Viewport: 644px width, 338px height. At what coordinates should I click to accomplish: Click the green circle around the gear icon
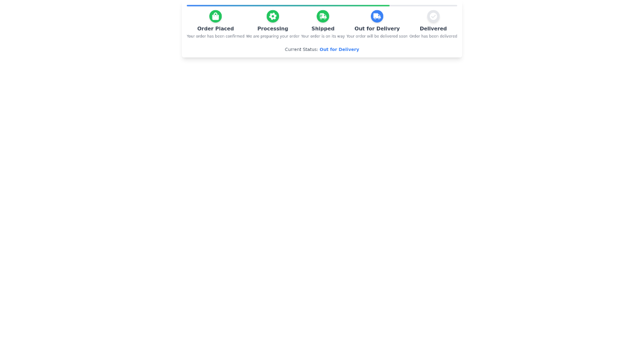(x=273, y=16)
